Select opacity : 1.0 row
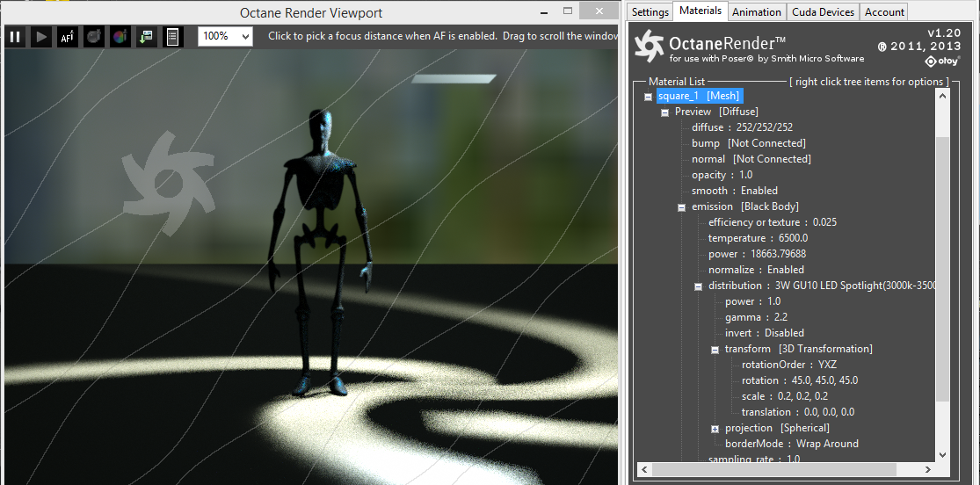The image size is (980, 485). click(x=722, y=175)
